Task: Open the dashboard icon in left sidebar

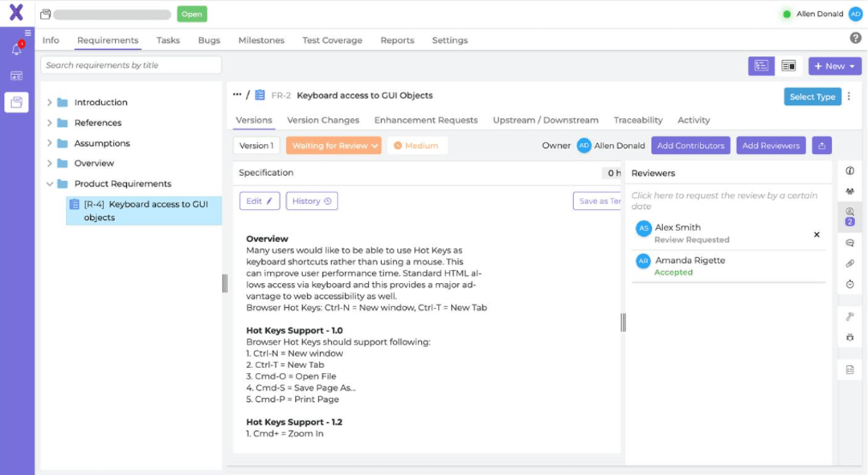Action: click(x=18, y=75)
